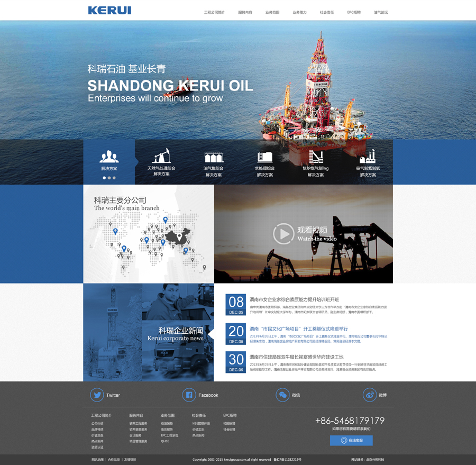Screen dimensions: 476x465
Task: Switch to the second carousel dot
Action: pyautogui.click(x=109, y=178)
